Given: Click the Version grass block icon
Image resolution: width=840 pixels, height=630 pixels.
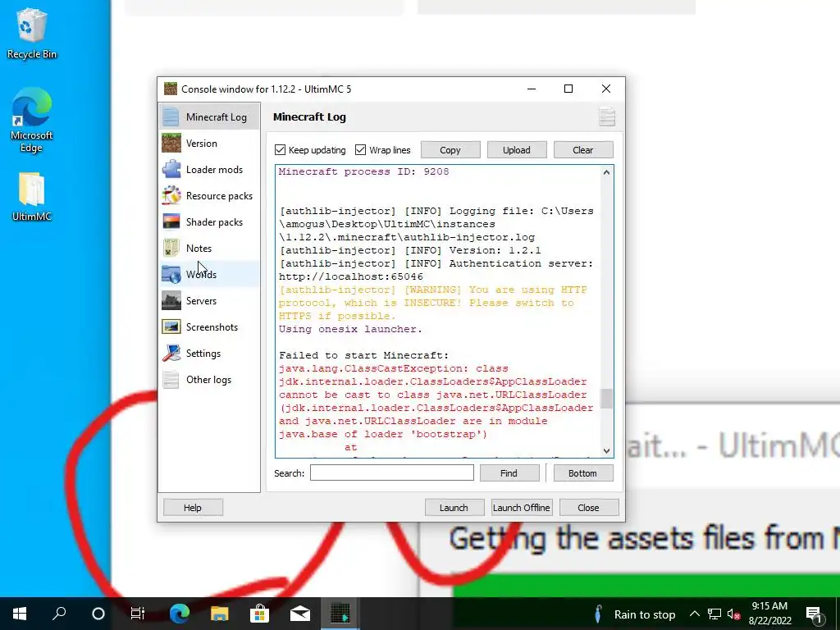Looking at the screenshot, I should 171,143.
